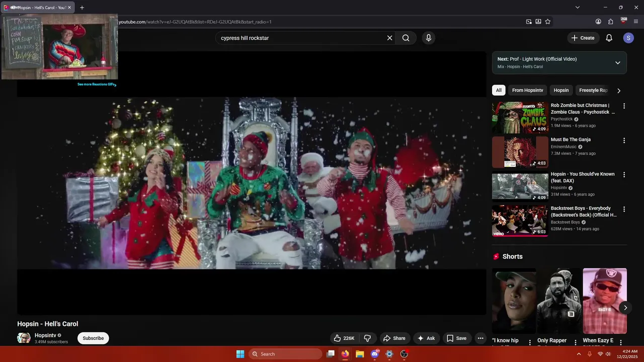Open options menu for Must Be The Ganja
The image size is (644, 362).
tap(624, 140)
